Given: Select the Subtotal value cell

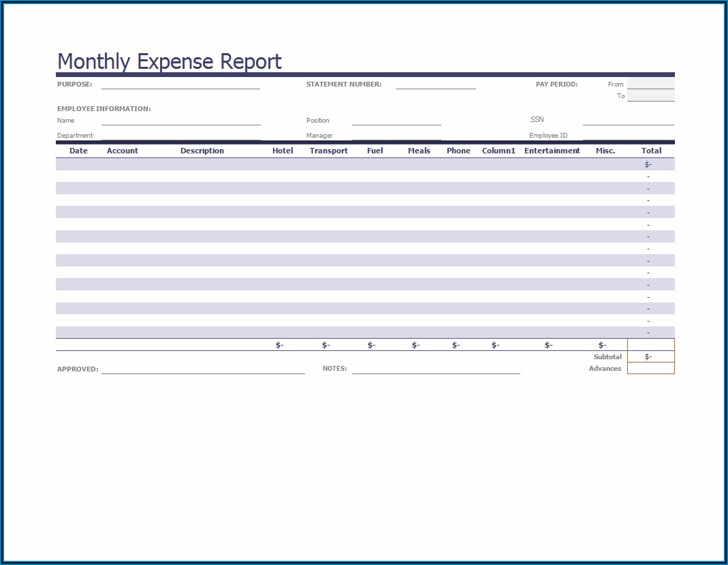Looking at the screenshot, I should click(x=650, y=356).
